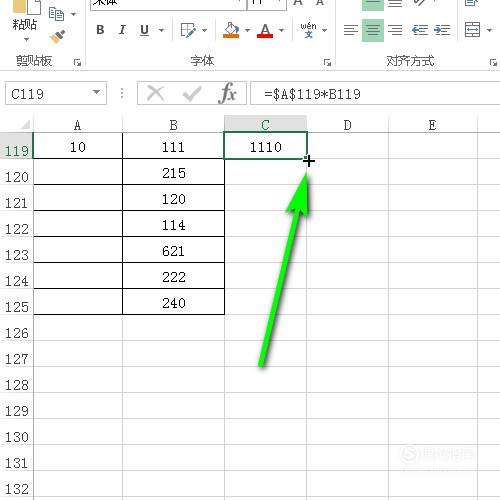Click the copy icon

56,14
